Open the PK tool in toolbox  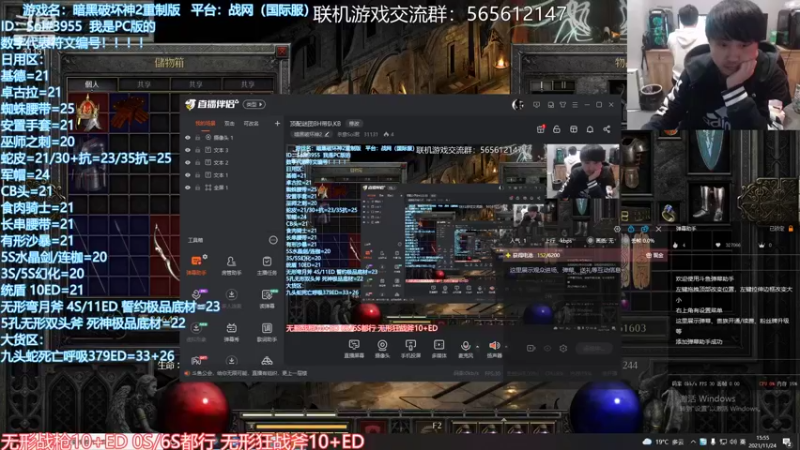(x=196, y=361)
